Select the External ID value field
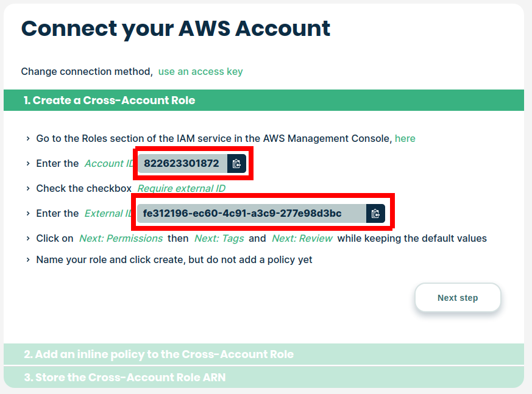 pyautogui.click(x=243, y=213)
